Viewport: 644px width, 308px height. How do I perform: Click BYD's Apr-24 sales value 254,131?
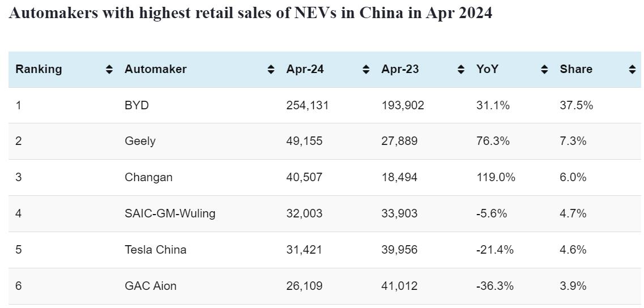coord(307,105)
